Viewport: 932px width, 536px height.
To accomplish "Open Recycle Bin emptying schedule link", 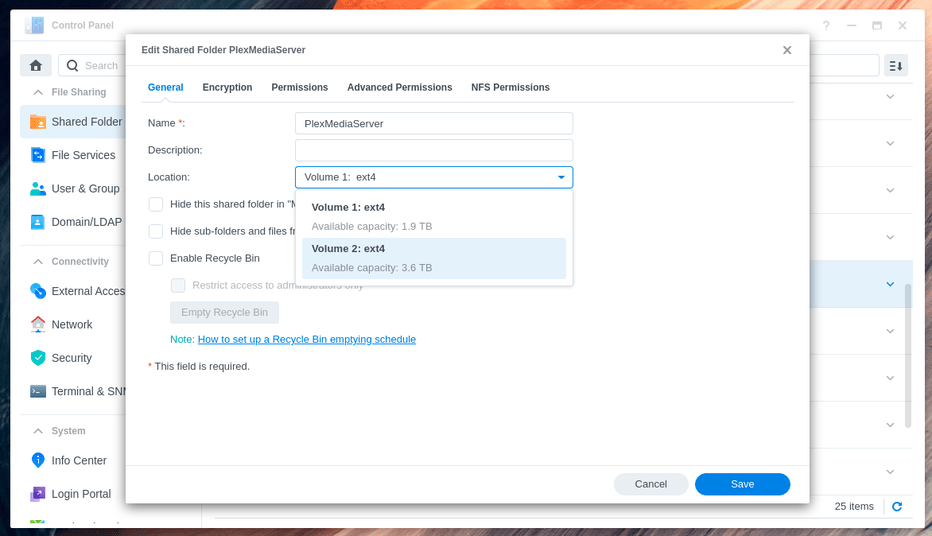I will point(307,339).
